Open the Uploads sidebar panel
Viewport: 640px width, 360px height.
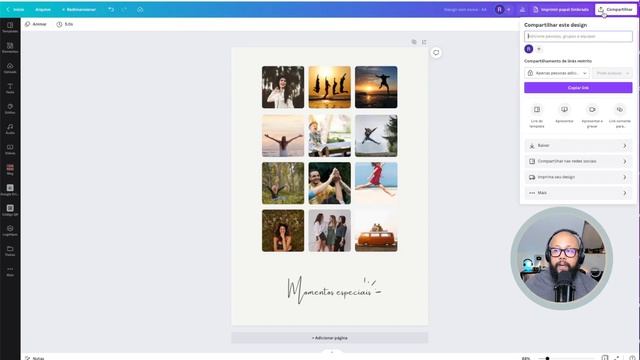tap(10, 68)
